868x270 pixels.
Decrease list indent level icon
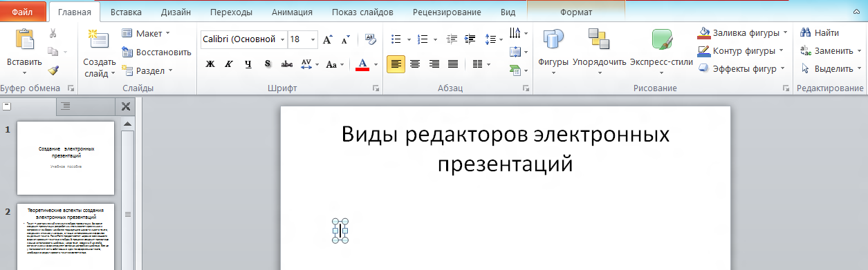pos(452,39)
